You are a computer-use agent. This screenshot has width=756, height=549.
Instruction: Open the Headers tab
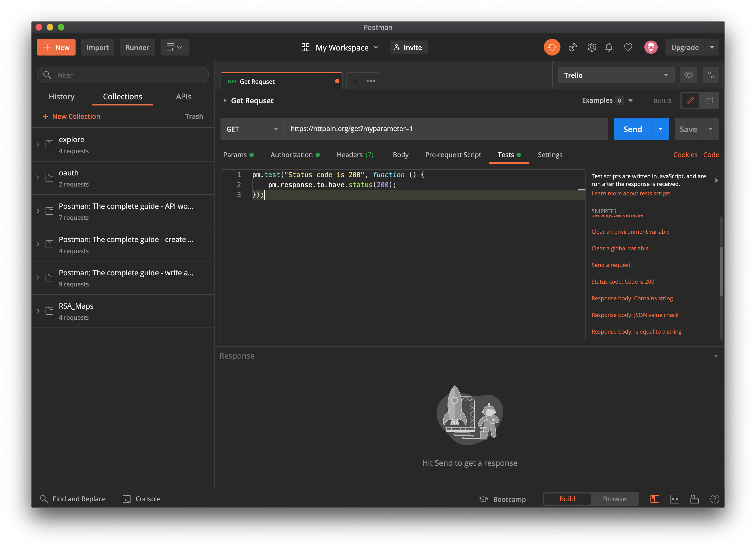355,155
